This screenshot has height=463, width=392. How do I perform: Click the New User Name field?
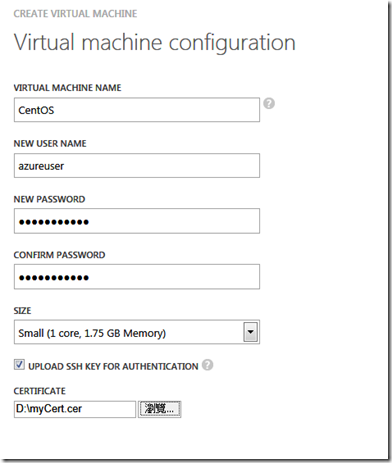point(137,165)
